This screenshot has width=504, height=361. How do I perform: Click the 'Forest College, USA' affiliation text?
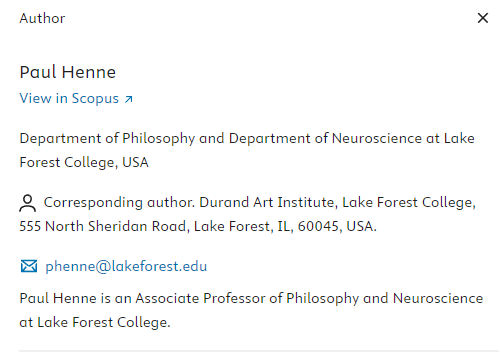pos(84,162)
